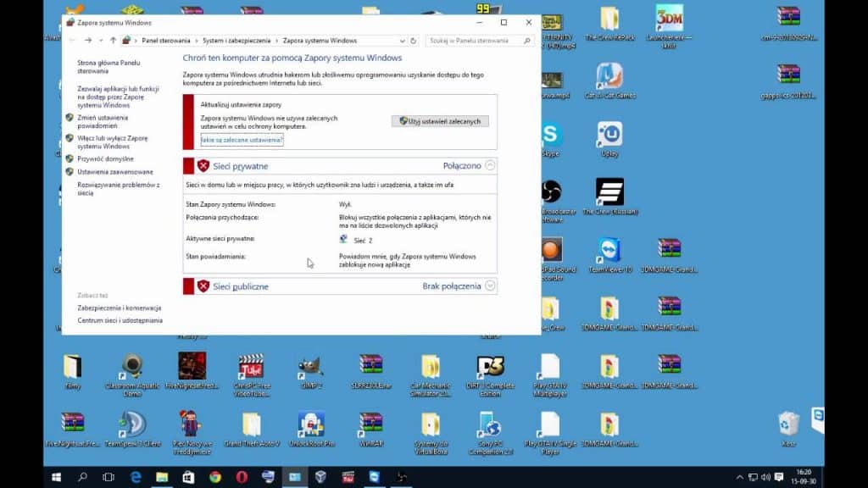The width and height of the screenshot is (868, 488).
Task: Open address bar history dropdown
Action: tap(402, 41)
